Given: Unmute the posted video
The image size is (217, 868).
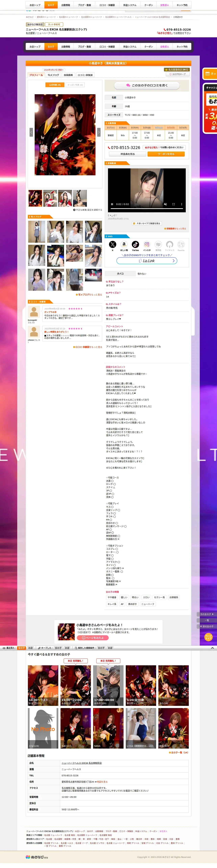Looking at the screenshot, I should tap(165, 204).
